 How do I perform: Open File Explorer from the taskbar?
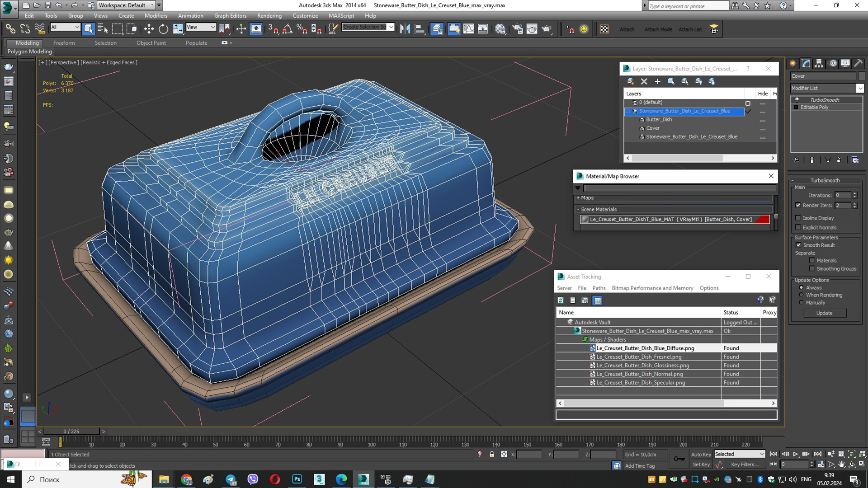[164, 479]
